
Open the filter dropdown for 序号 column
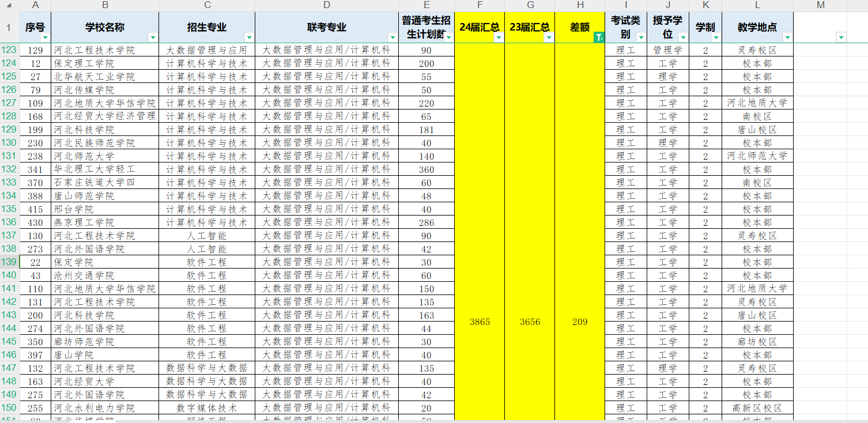(46, 37)
